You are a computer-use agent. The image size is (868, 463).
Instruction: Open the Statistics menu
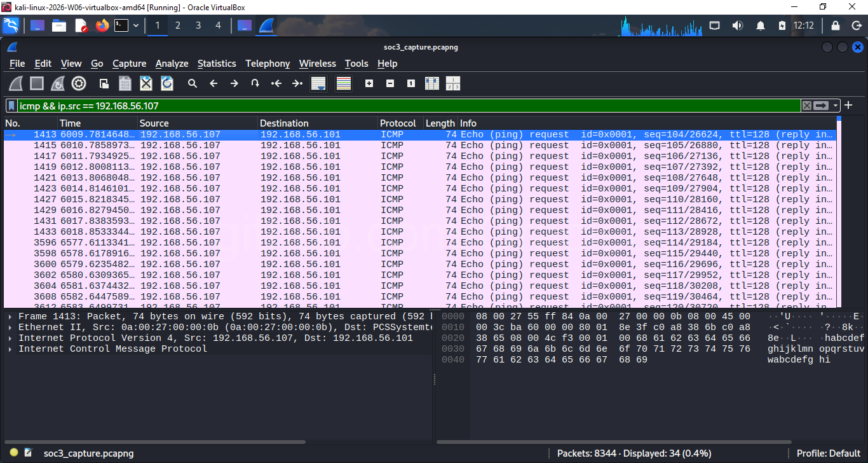(x=217, y=64)
